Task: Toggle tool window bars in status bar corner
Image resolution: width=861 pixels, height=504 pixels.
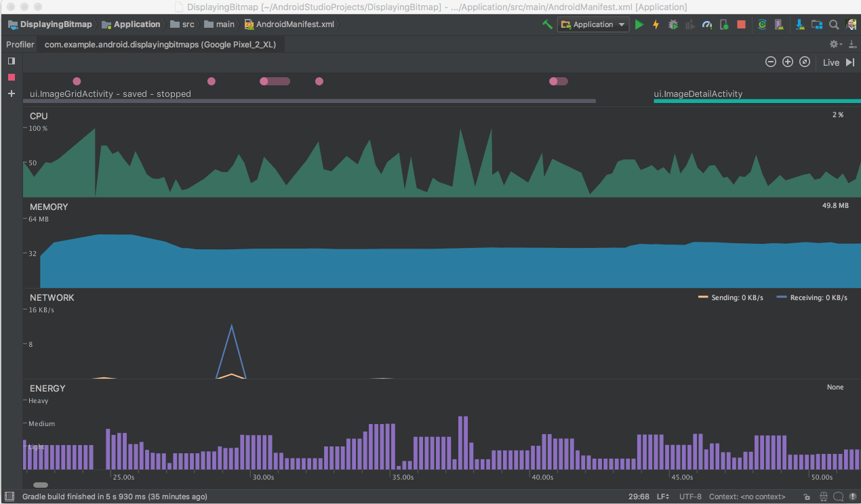Action: tap(9, 497)
